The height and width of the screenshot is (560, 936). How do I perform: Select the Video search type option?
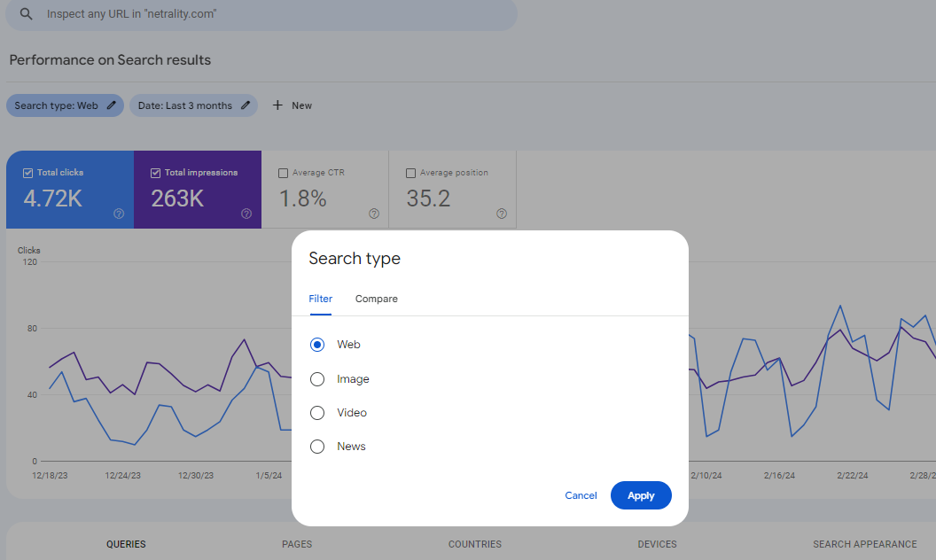[x=317, y=413]
